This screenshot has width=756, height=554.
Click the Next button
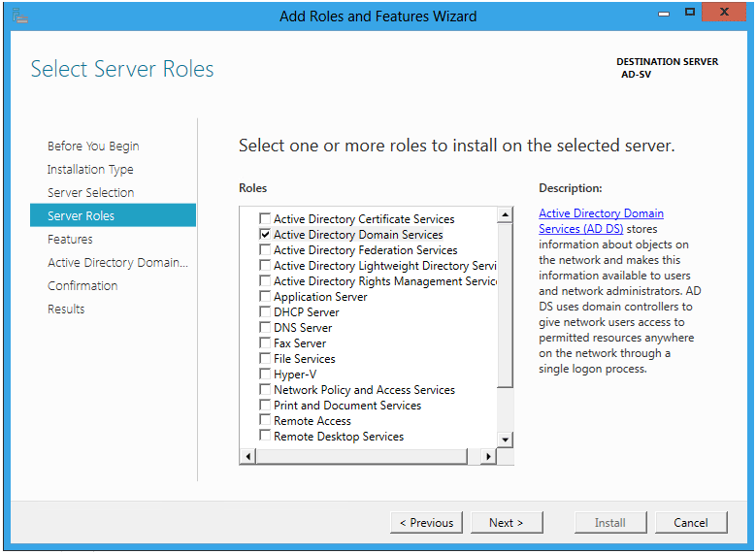(507, 523)
